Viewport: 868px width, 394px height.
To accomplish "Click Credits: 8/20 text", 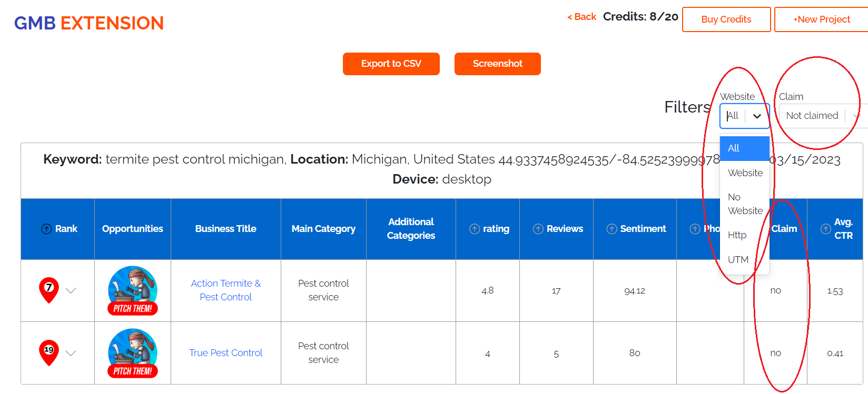I will pyautogui.click(x=640, y=17).
